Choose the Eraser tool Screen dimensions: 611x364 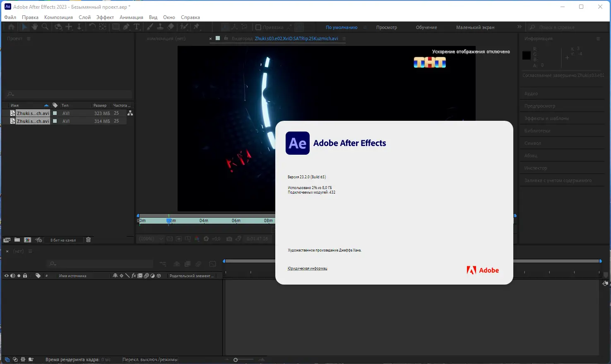(171, 27)
